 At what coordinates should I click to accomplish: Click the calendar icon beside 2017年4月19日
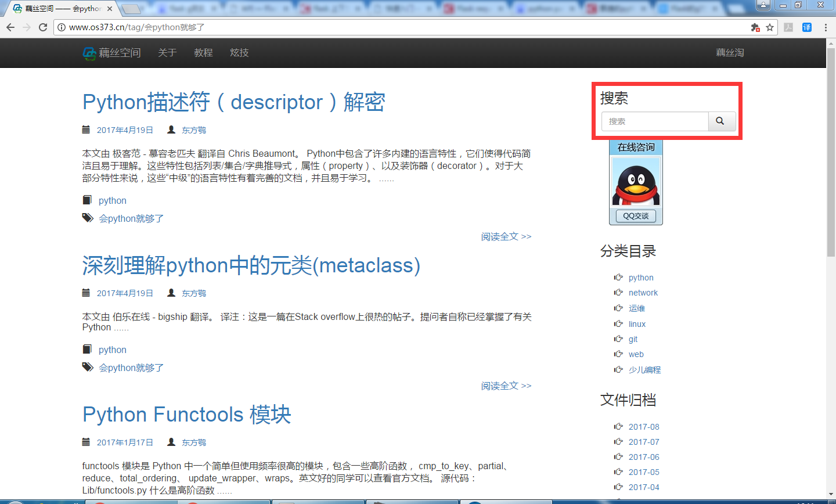pyautogui.click(x=86, y=129)
